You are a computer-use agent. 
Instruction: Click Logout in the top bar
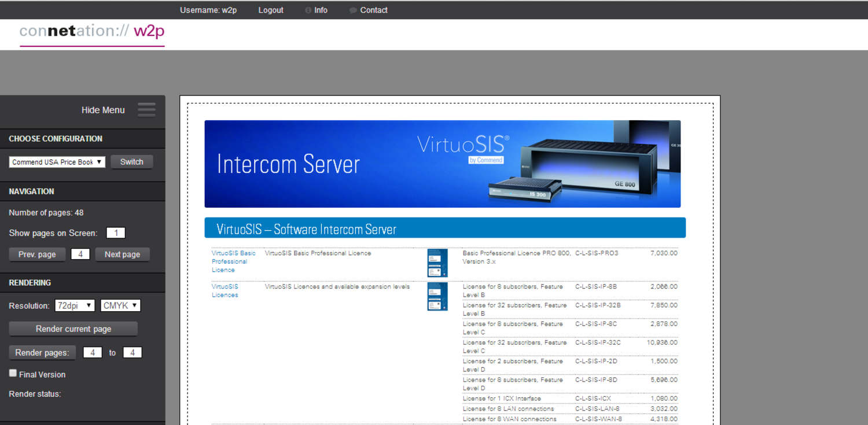271,10
